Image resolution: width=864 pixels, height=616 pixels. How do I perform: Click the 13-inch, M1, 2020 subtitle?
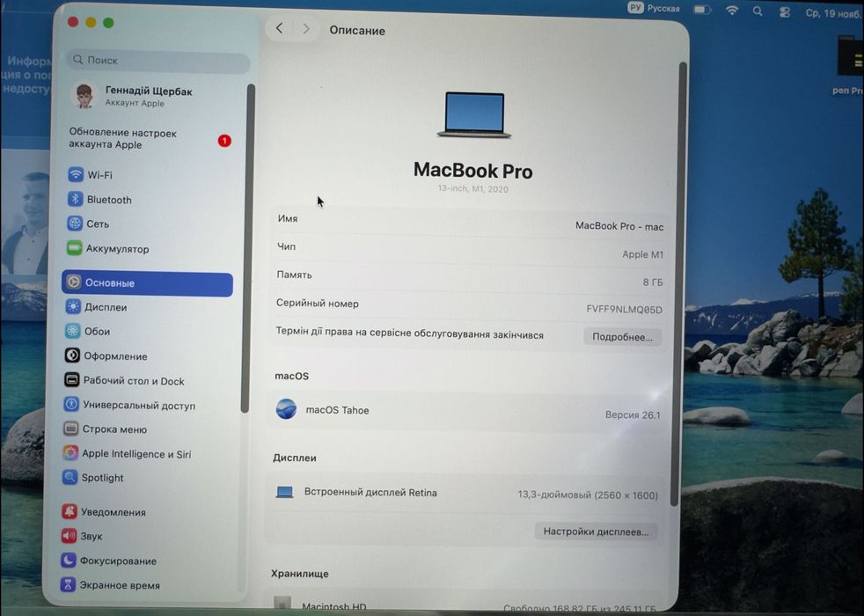pos(472,188)
